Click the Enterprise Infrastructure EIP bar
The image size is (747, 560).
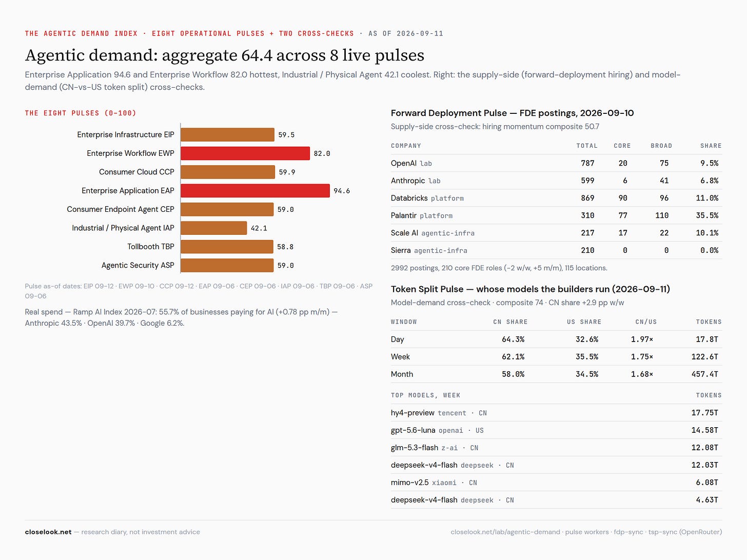click(x=227, y=135)
